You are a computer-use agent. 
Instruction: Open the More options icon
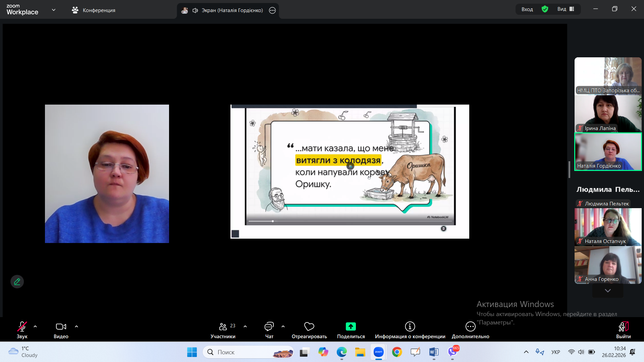click(x=470, y=326)
